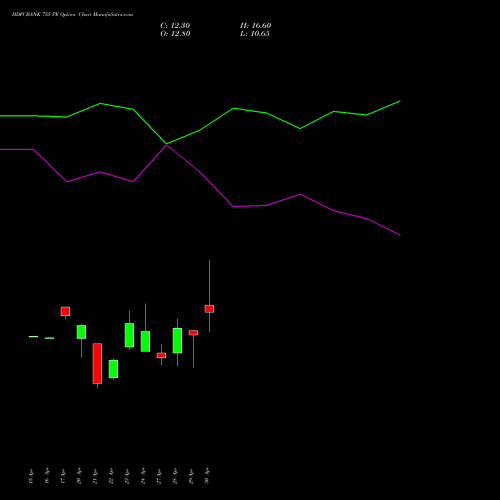Click the red candle for 29 Apr
The image size is (500, 500).
(193, 333)
